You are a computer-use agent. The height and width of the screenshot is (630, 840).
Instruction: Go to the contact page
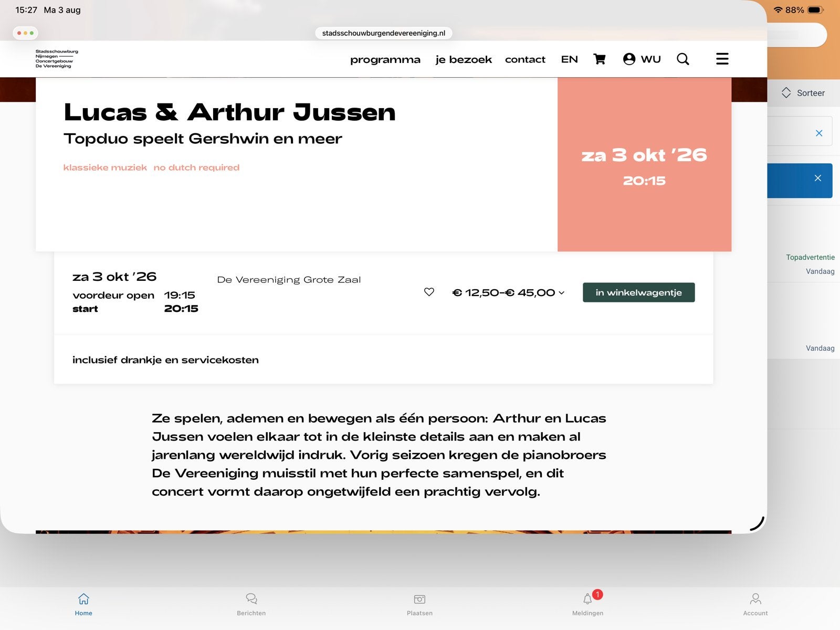click(x=525, y=59)
